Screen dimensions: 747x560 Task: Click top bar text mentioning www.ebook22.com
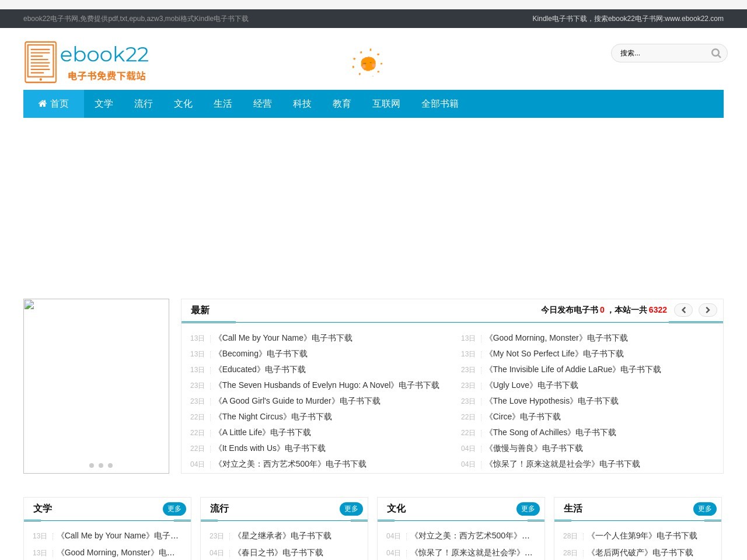click(628, 19)
